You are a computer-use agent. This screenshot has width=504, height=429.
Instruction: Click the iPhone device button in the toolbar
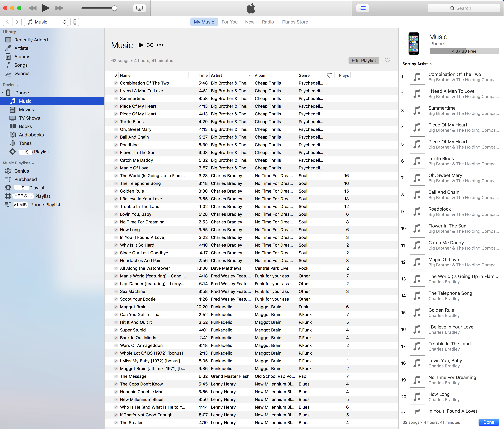tap(75, 22)
